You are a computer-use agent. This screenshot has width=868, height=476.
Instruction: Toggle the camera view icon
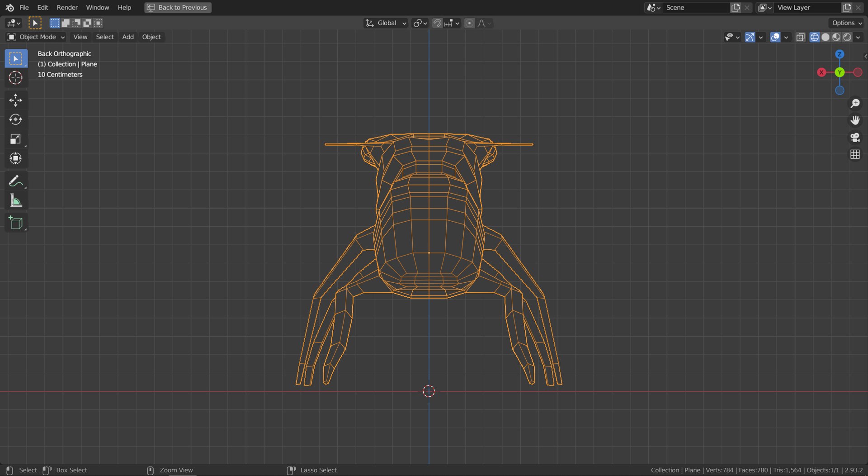(x=855, y=138)
